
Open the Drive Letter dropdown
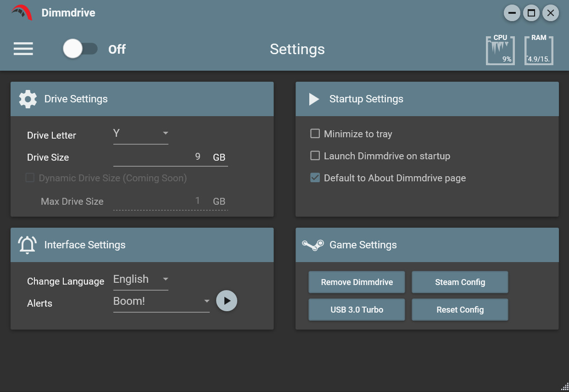(x=141, y=133)
